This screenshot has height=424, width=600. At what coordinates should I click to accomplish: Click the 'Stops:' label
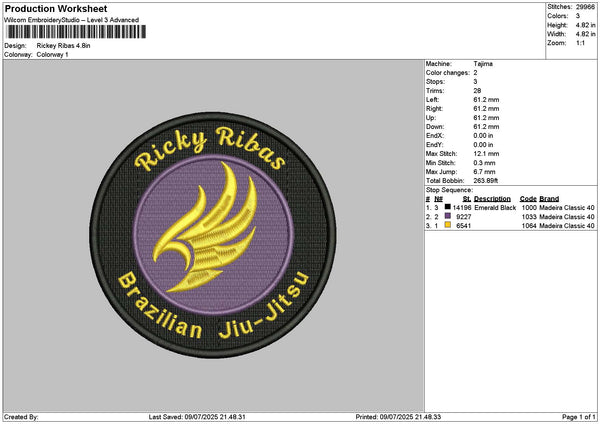[435, 82]
